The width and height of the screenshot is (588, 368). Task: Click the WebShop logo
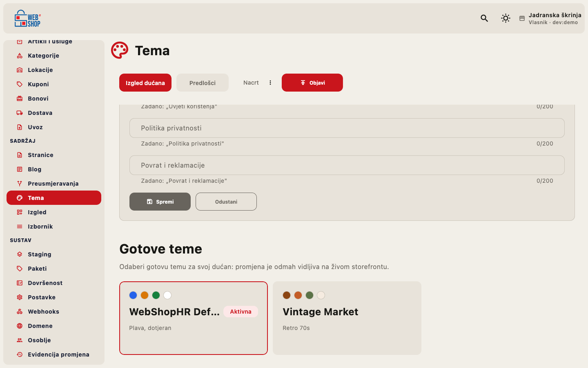pyautogui.click(x=27, y=18)
